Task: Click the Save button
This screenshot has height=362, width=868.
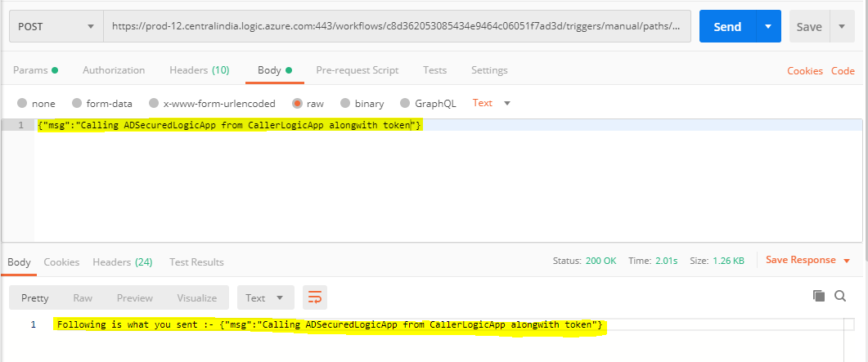Action: coord(809,26)
